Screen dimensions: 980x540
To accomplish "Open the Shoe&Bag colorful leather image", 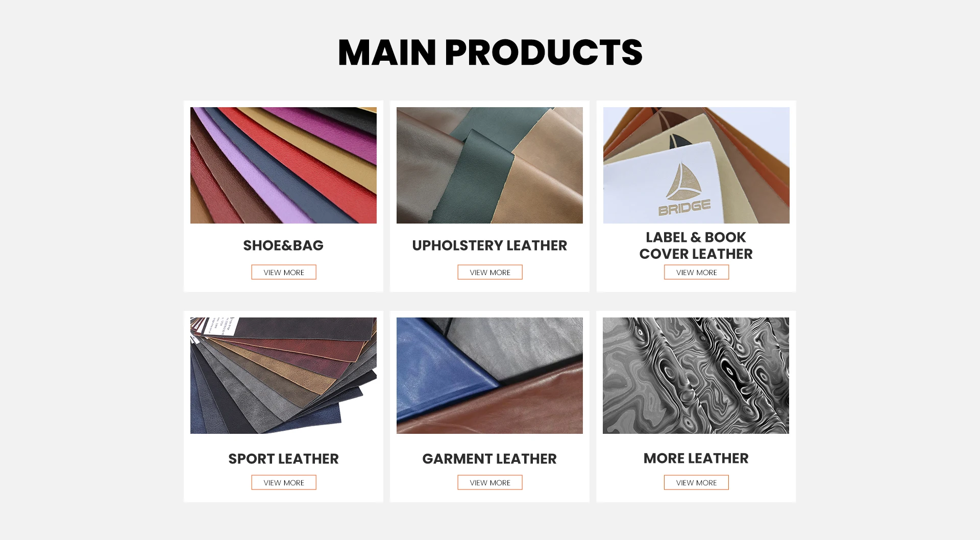I will (x=283, y=165).
